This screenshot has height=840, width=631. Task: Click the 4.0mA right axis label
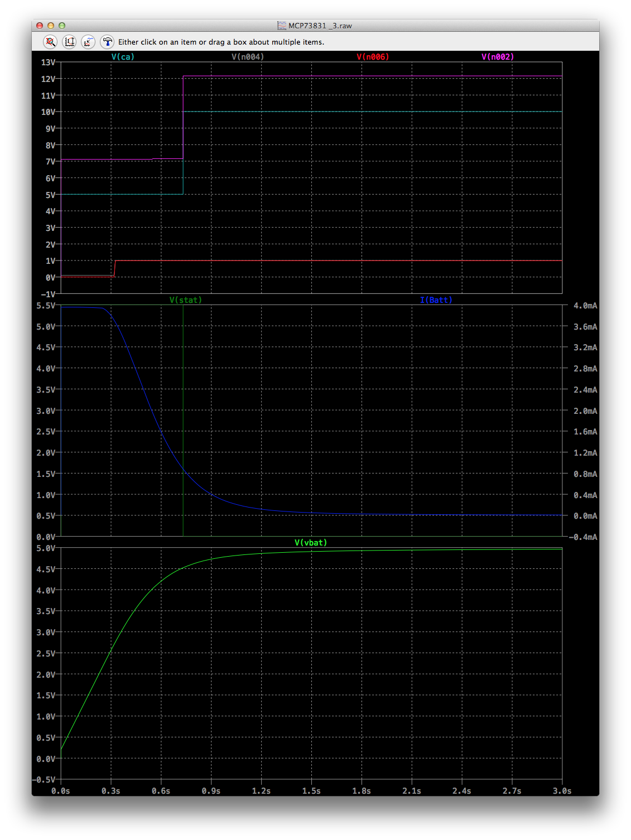[x=585, y=306]
